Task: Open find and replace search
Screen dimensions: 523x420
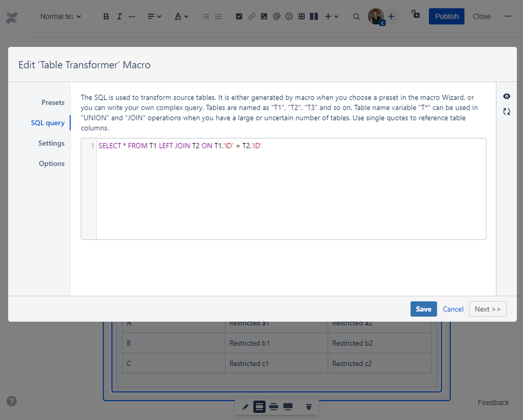Action: [356, 16]
